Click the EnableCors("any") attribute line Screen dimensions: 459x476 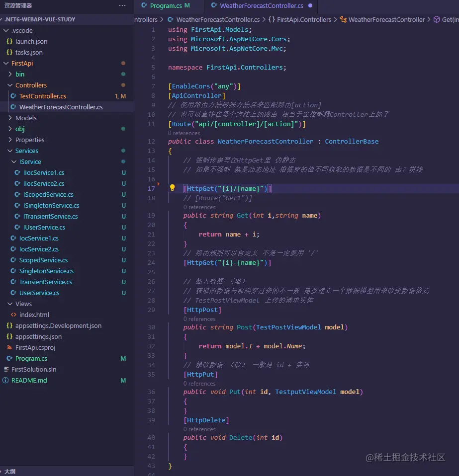pos(204,86)
